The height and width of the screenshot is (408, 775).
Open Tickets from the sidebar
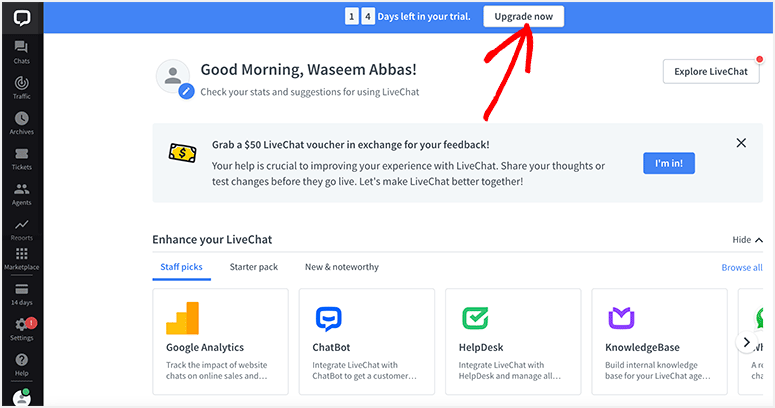coord(21,158)
